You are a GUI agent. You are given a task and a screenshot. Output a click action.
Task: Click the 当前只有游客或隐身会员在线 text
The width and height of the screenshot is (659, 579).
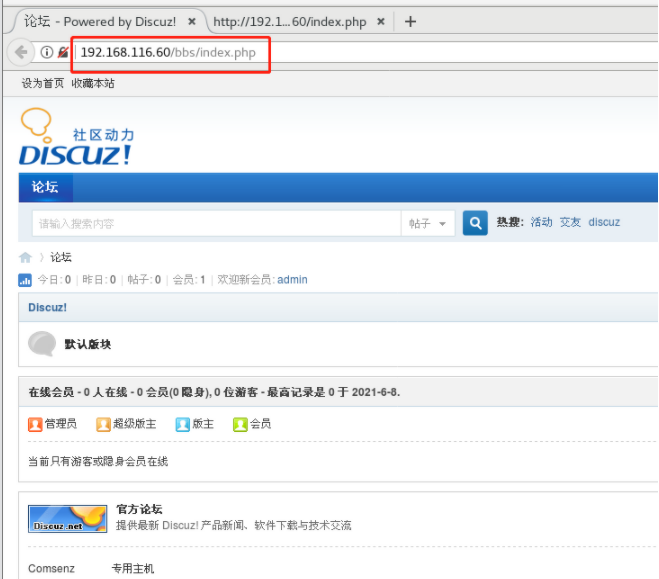tap(98, 461)
